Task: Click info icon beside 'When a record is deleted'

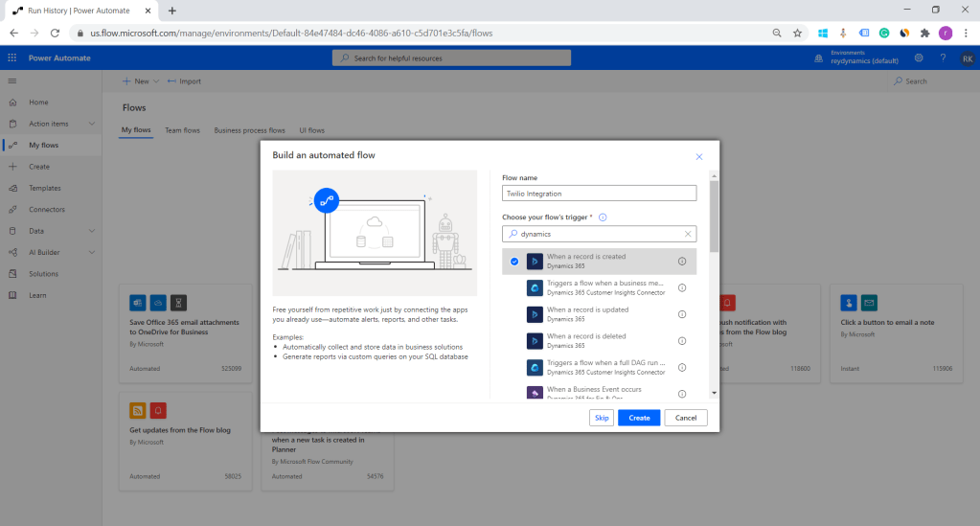Action: pyautogui.click(x=682, y=340)
